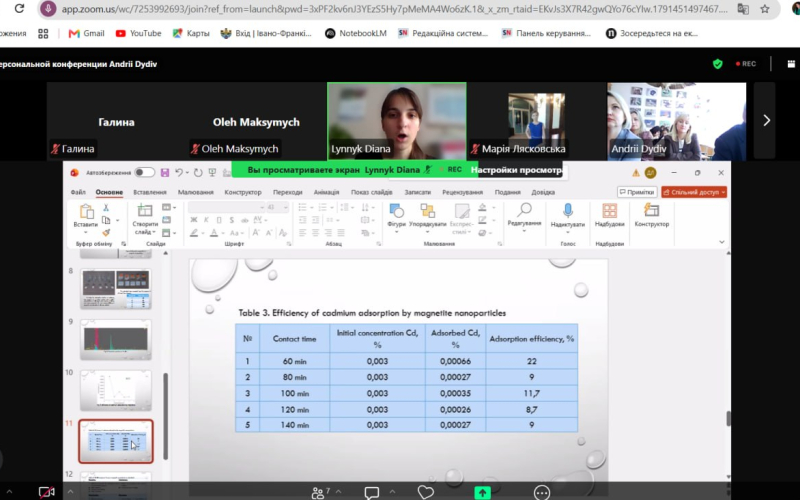The height and width of the screenshot is (500, 800).
Task: Click the Zoom reactions heart icon
Action: pos(426,492)
